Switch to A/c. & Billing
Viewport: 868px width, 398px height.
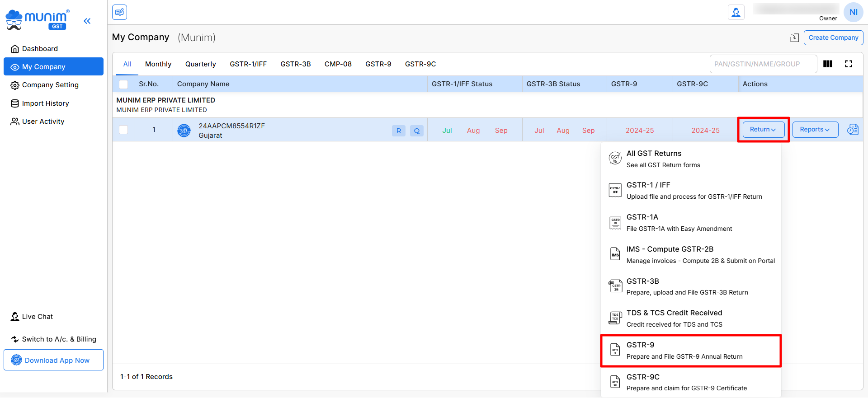(53, 339)
